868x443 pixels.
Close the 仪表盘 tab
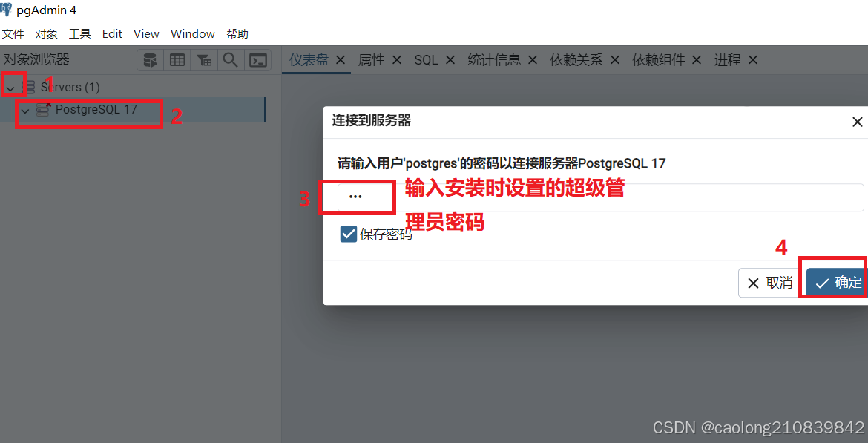coord(341,60)
